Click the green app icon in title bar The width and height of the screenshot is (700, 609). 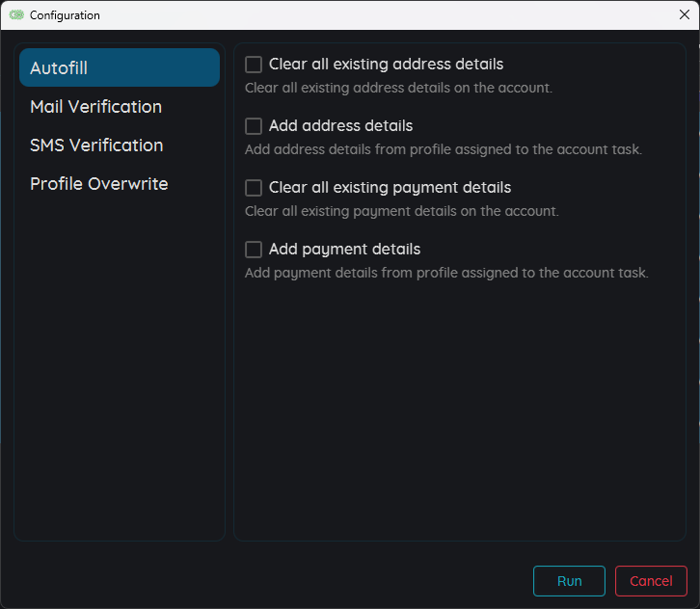click(16, 15)
